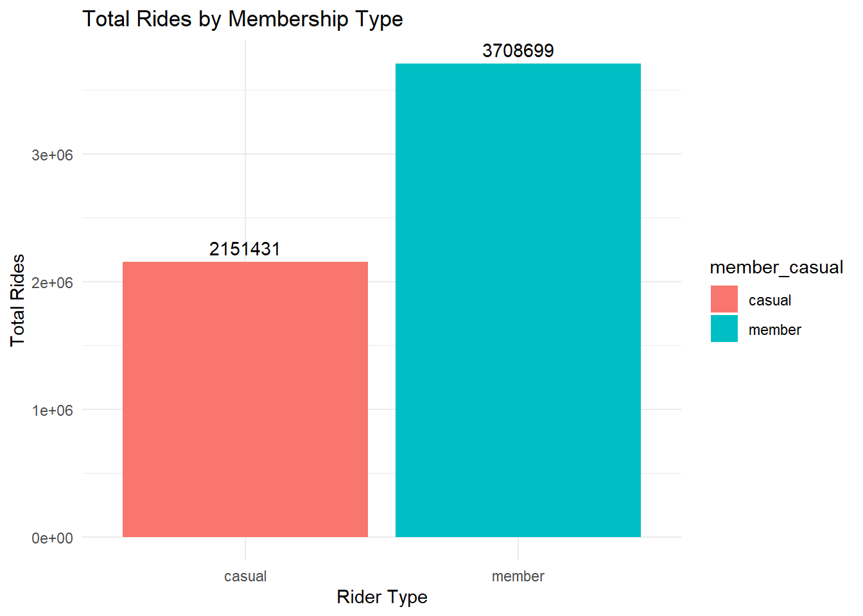Click the casual legend text label
Image resolution: width=863 pixels, height=616 pixels.
(x=769, y=300)
